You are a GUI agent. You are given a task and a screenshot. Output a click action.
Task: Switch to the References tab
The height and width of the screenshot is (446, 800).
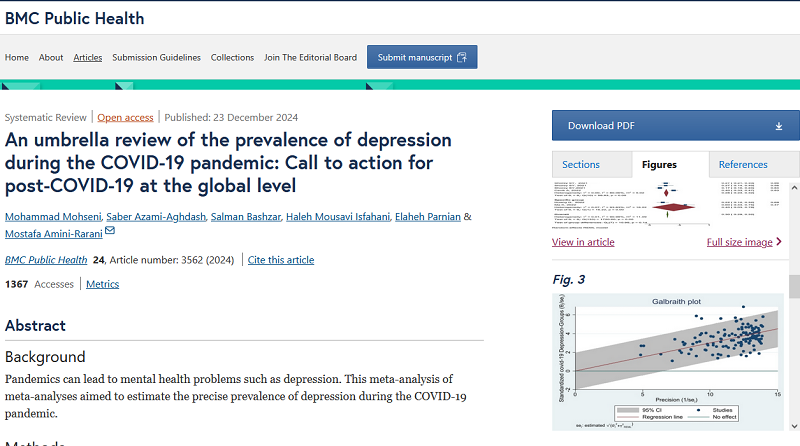(743, 164)
